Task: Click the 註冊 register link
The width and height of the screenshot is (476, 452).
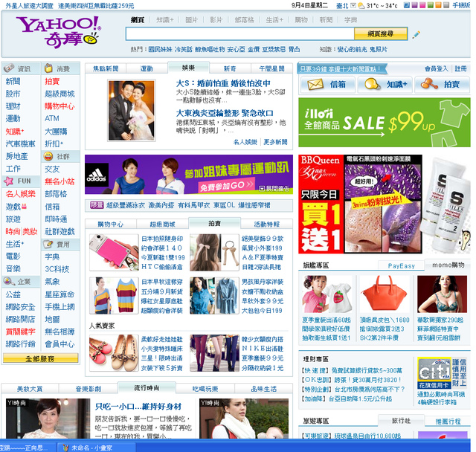Action: tap(460, 69)
